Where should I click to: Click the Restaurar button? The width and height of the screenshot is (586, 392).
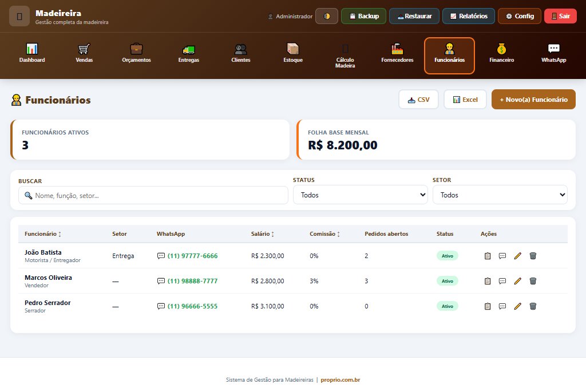point(414,16)
